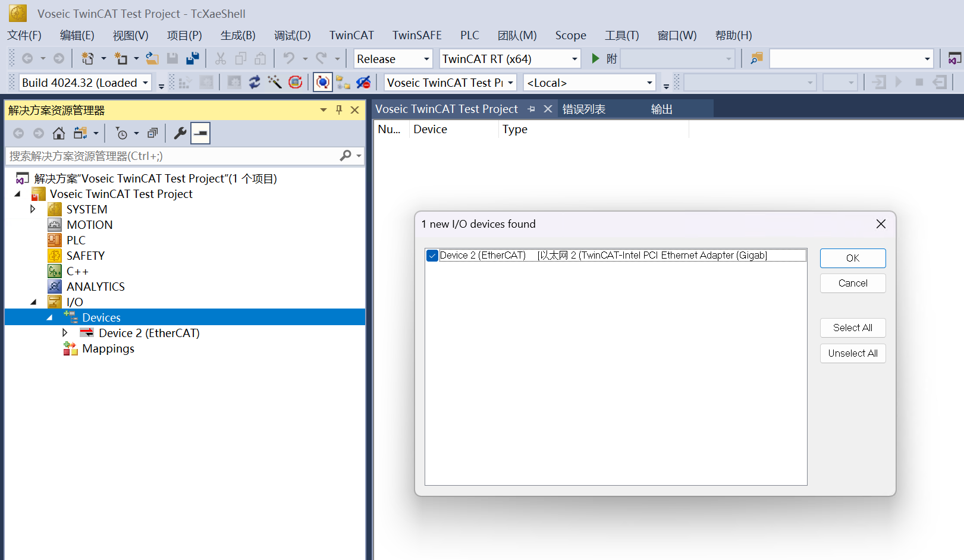Click the Live Share icon at toolbar end
The image size is (964, 560).
954,58
